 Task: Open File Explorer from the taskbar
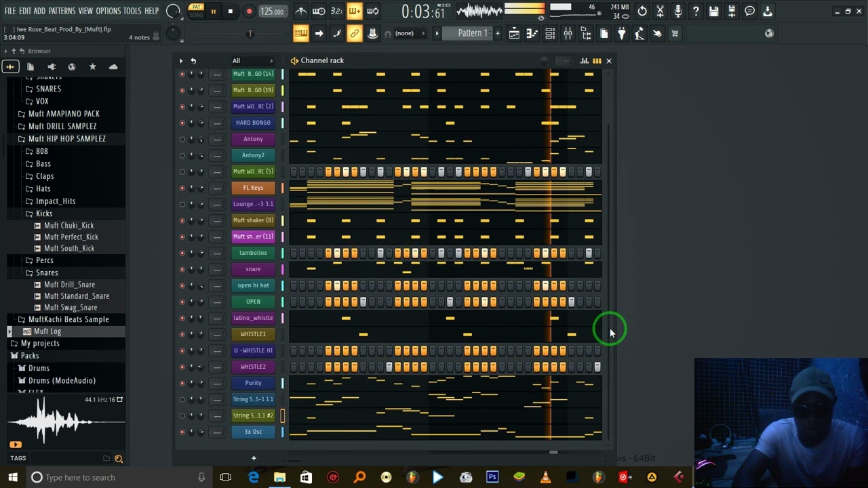coord(279,477)
